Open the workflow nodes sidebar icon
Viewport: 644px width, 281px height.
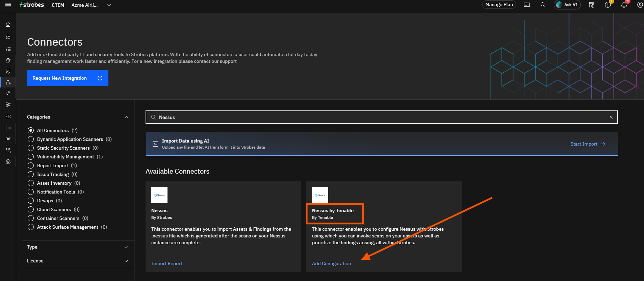tap(8, 104)
